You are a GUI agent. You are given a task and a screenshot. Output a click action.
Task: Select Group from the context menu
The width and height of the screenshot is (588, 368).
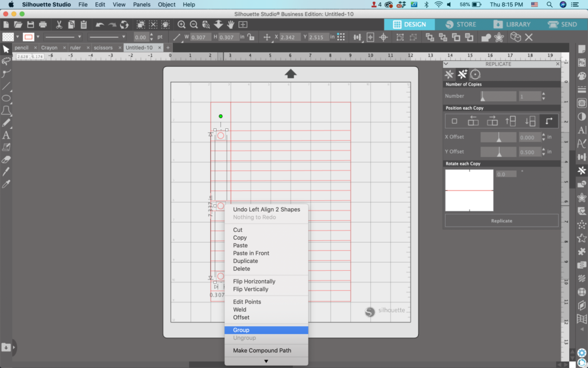coord(266,330)
